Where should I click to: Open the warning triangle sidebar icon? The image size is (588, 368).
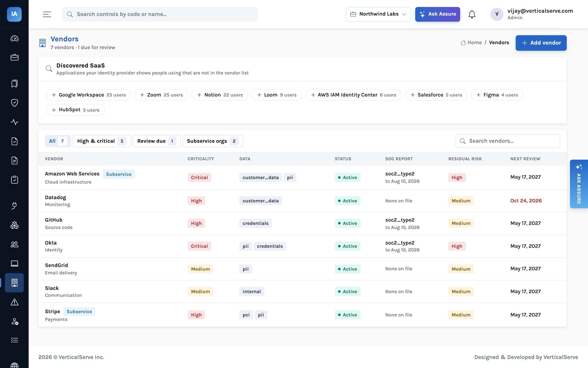(x=14, y=302)
